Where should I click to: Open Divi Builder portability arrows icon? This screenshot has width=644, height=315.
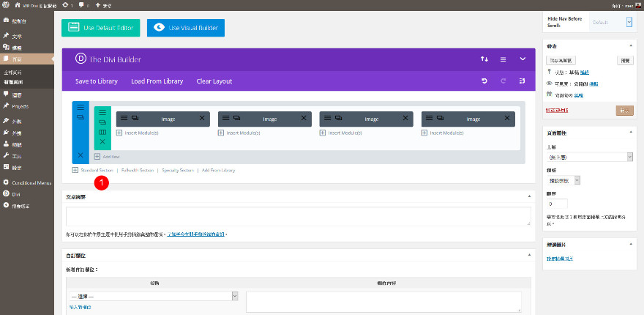point(484,59)
